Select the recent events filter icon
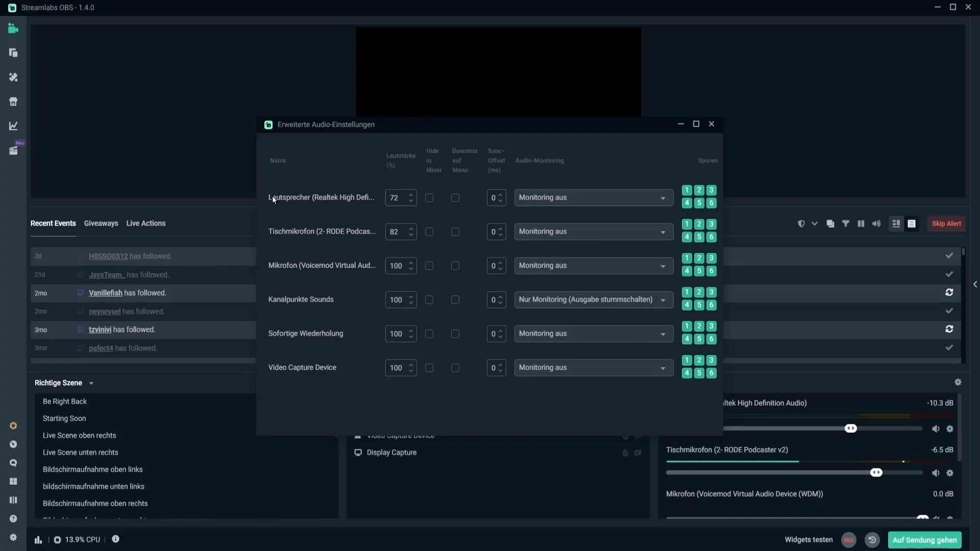This screenshot has height=551, width=980. click(846, 224)
